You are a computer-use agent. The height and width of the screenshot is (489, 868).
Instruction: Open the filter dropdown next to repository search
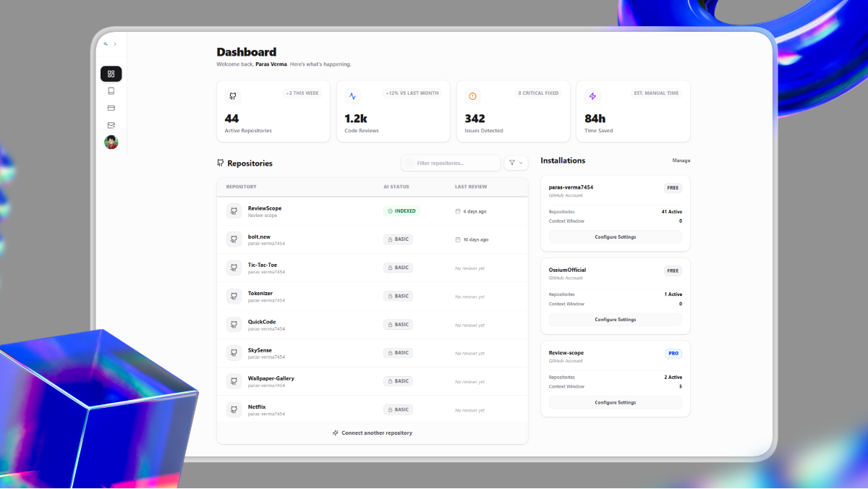[516, 162]
